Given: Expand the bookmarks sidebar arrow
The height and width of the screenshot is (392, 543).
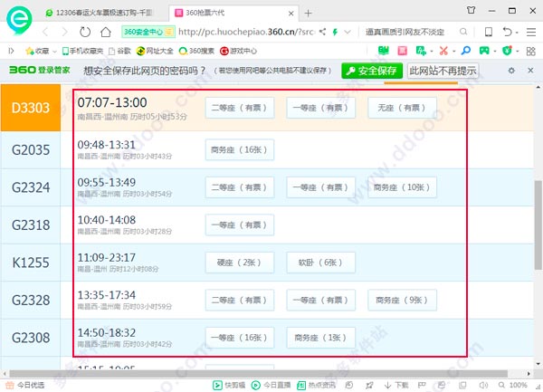Looking at the screenshot, I should (12, 51).
